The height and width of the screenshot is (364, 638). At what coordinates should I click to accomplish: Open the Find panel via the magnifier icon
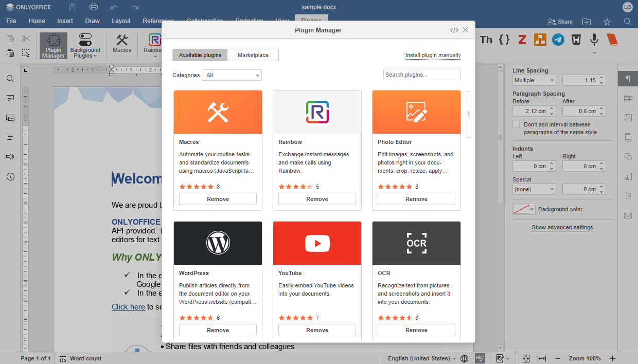(10, 79)
